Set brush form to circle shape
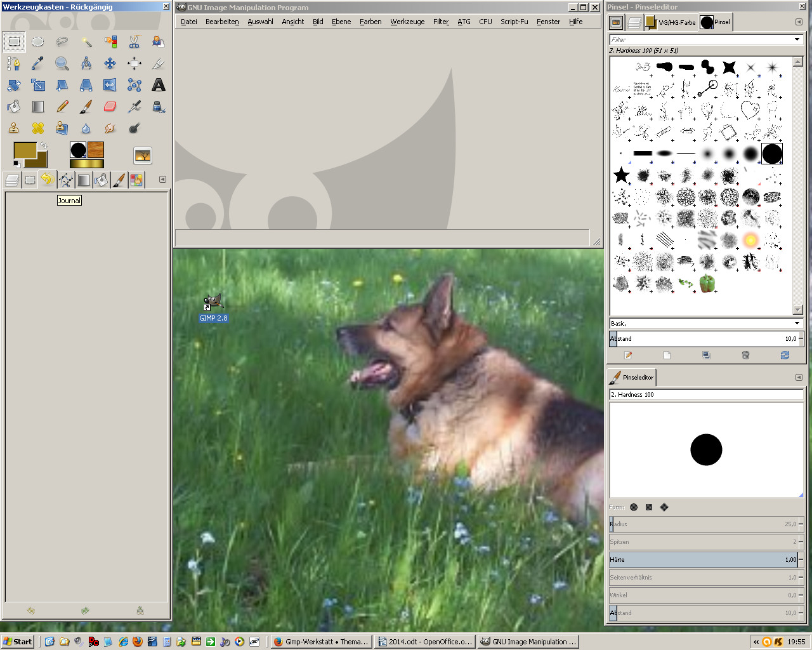The height and width of the screenshot is (650, 812). (x=634, y=507)
